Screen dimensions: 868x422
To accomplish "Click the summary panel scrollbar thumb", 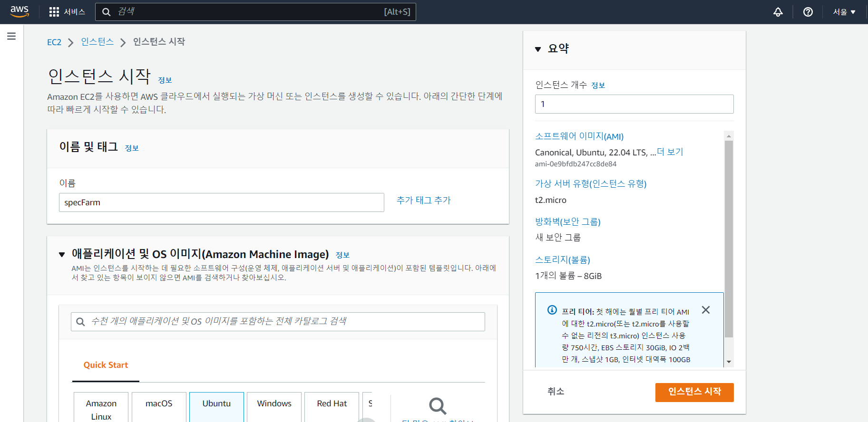I will point(729,239).
